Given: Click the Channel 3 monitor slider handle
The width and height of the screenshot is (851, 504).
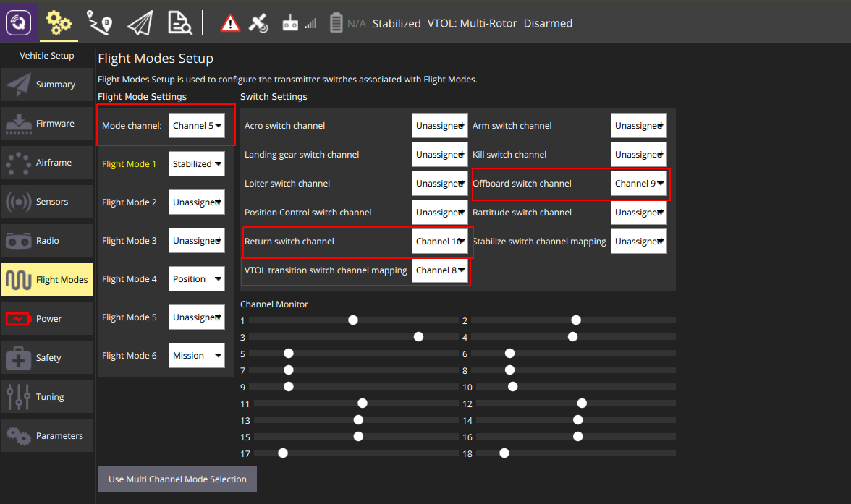Looking at the screenshot, I should (418, 337).
